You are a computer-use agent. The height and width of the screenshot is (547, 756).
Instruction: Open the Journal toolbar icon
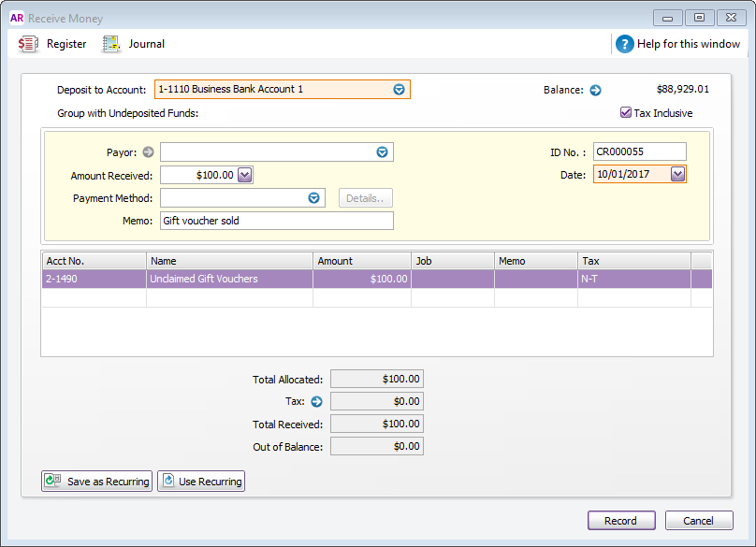(x=112, y=44)
